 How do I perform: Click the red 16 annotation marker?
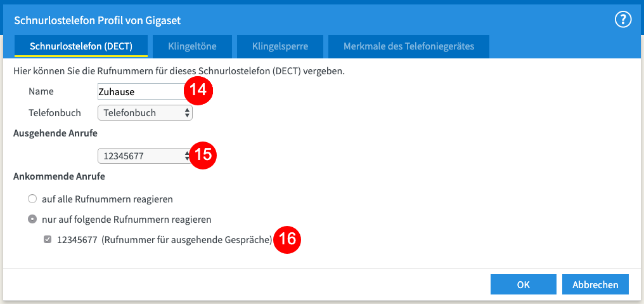287,239
